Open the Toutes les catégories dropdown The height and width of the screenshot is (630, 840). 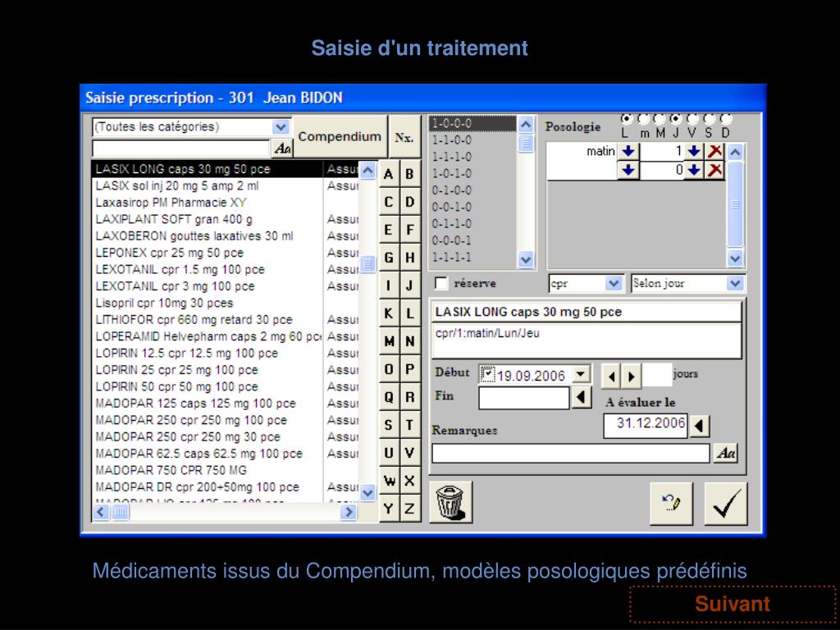pos(281,127)
